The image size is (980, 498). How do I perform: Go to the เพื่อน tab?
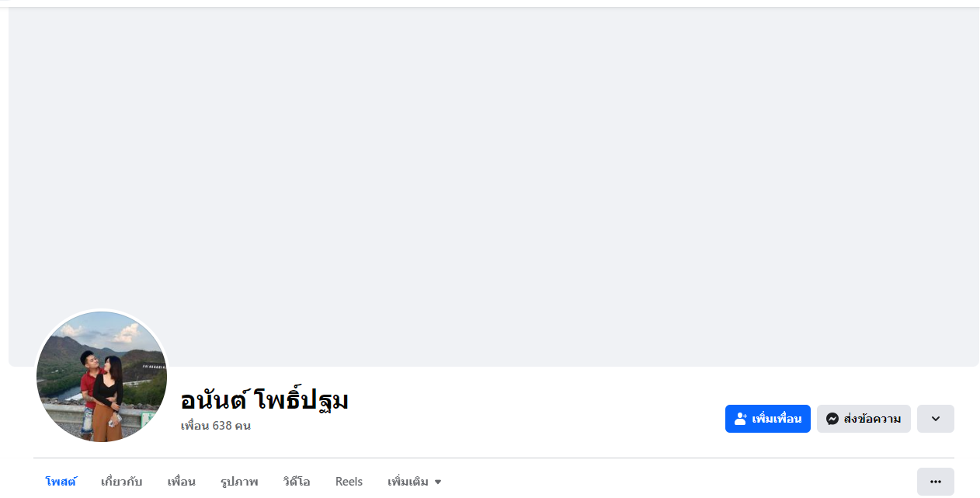182,482
